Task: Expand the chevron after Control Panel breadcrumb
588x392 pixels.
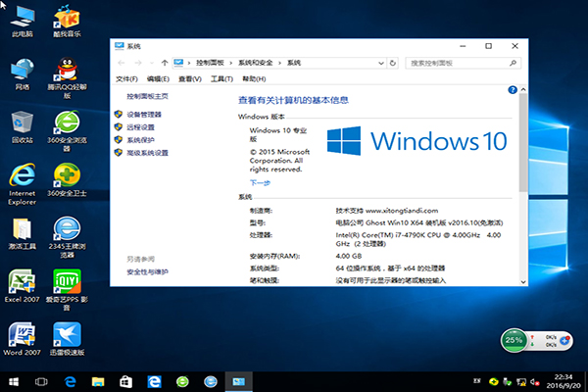Action: pos(231,63)
